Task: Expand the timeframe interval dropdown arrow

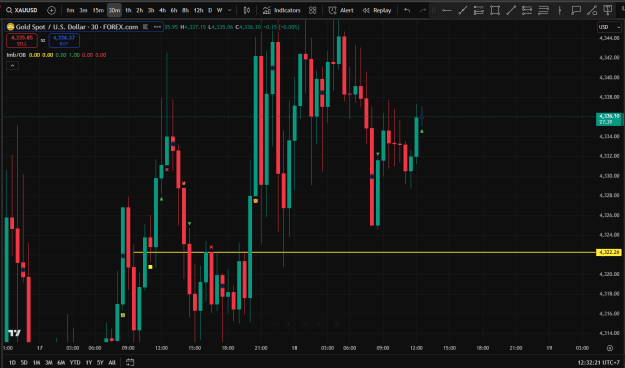Action: tap(230, 10)
